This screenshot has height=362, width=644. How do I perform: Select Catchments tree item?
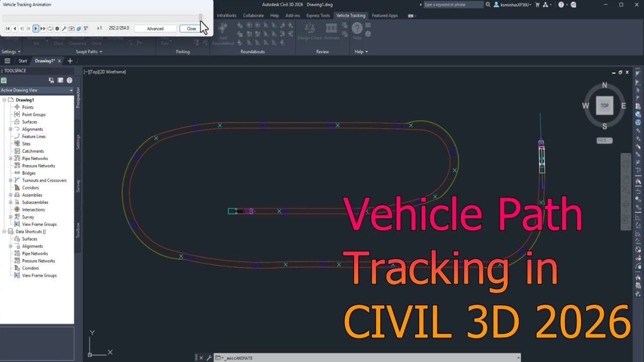33,151
